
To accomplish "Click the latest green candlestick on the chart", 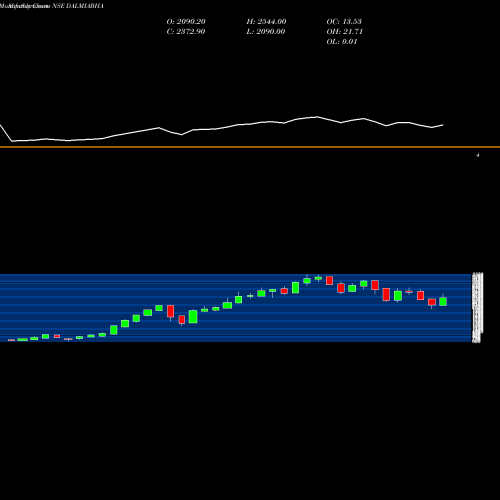I will (443, 301).
